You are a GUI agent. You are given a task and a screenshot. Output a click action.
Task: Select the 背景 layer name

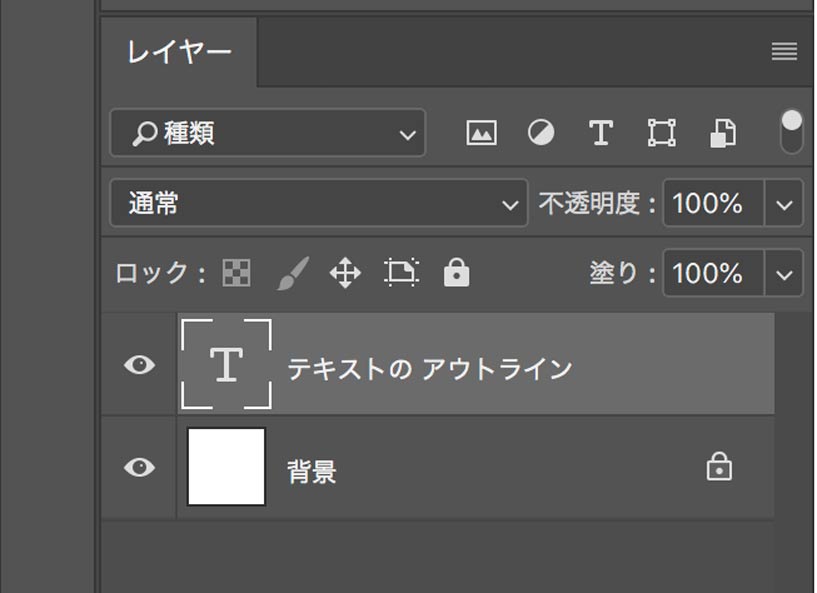point(312,472)
